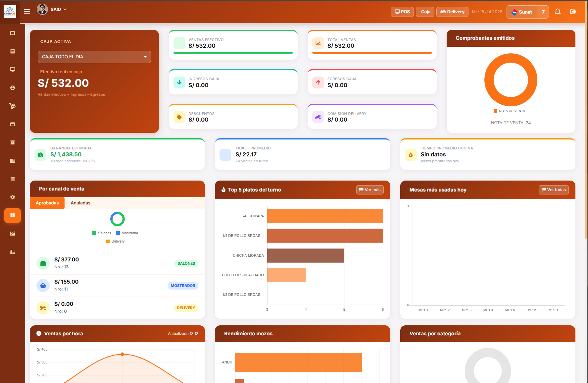Click the down arrow icon for Ingresos Caja
This screenshot has height=383, width=588.
tap(179, 82)
